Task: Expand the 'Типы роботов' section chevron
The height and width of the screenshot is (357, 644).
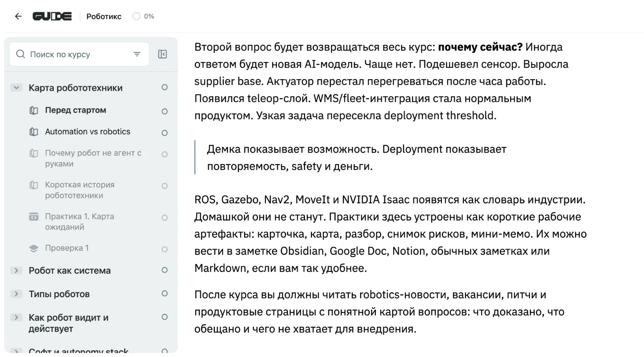Action: pos(16,294)
